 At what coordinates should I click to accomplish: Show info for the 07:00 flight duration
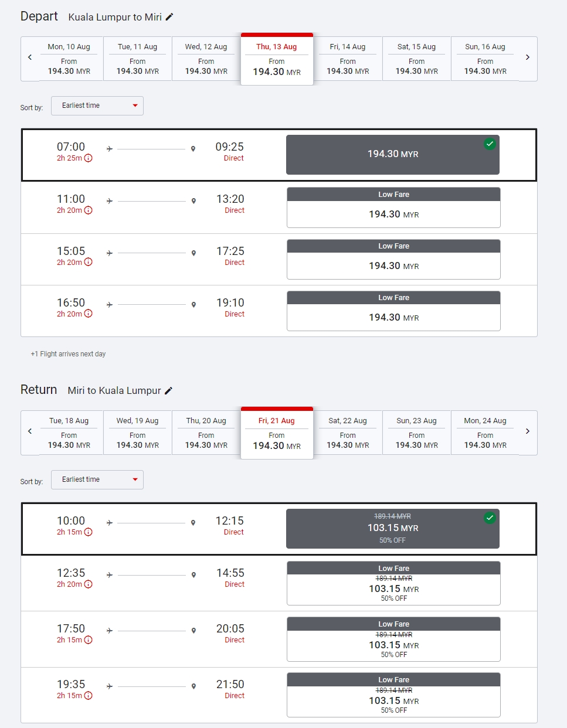tap(89, 158)
